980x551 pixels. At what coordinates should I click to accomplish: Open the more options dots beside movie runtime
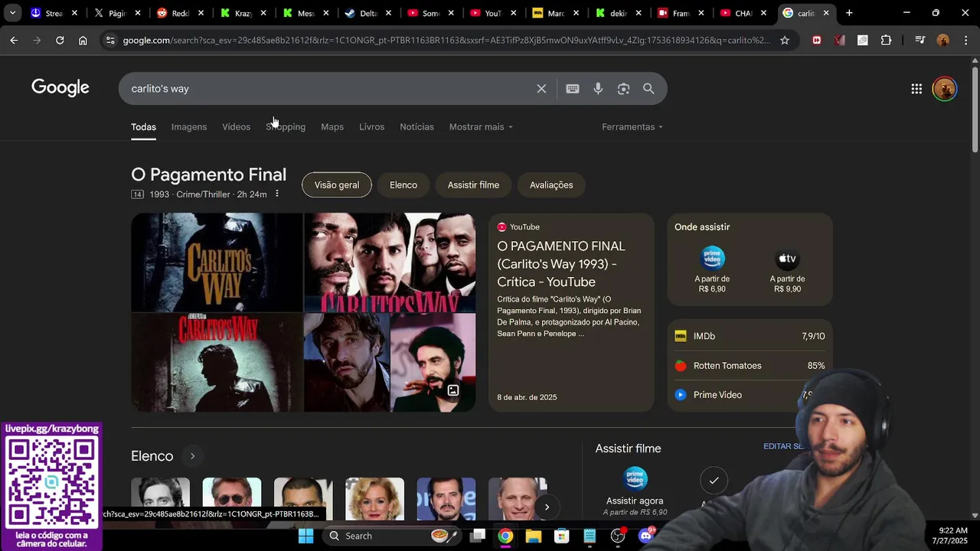[x=277, y=194]
